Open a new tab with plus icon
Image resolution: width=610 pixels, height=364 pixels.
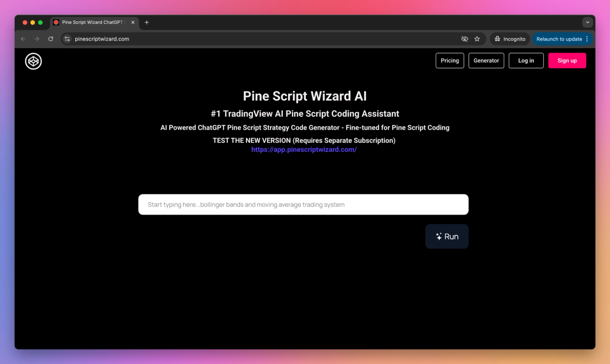pos(146,22)
